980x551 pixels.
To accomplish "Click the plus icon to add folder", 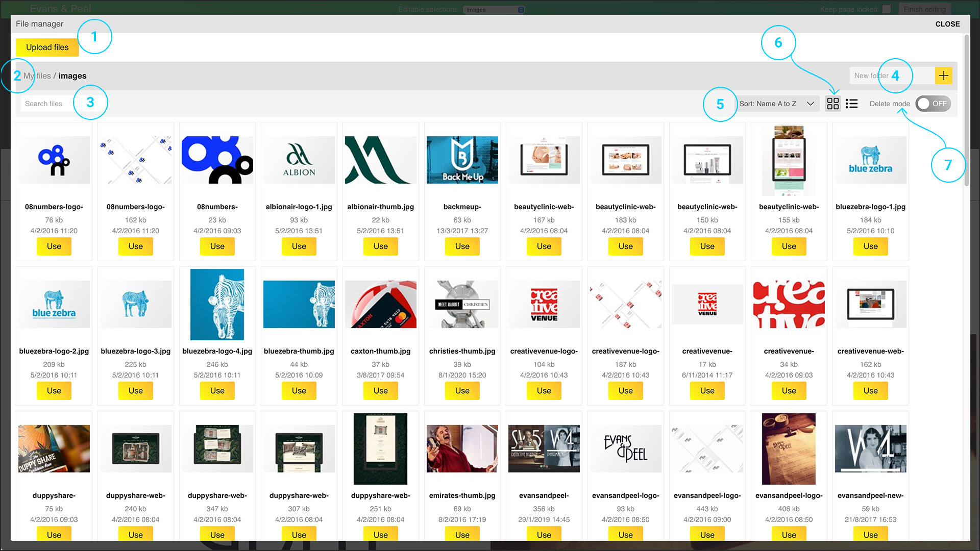I will click(943, 76).
